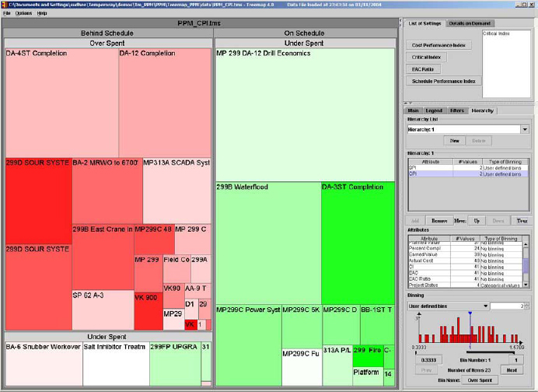This screenshot has width=538, height=392.
Task: Click the Remove attribute button
Action: (x=439, y=221)
